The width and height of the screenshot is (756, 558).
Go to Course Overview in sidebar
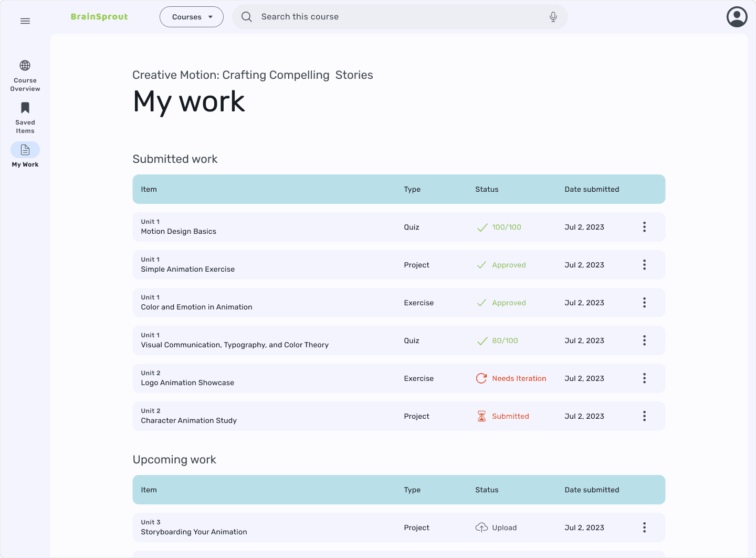tap(25, 76)
